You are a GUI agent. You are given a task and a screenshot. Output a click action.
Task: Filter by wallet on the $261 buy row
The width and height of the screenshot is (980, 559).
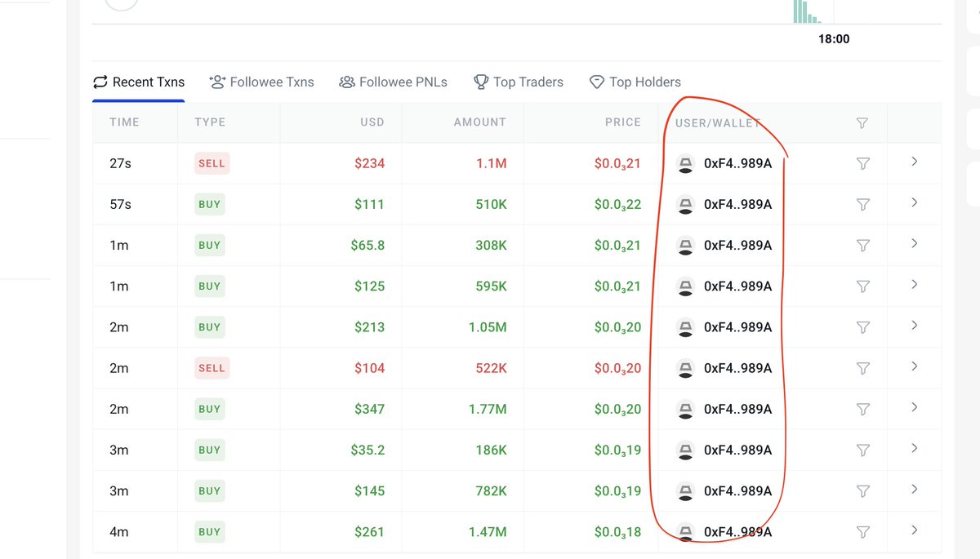[x=862, y=532]
